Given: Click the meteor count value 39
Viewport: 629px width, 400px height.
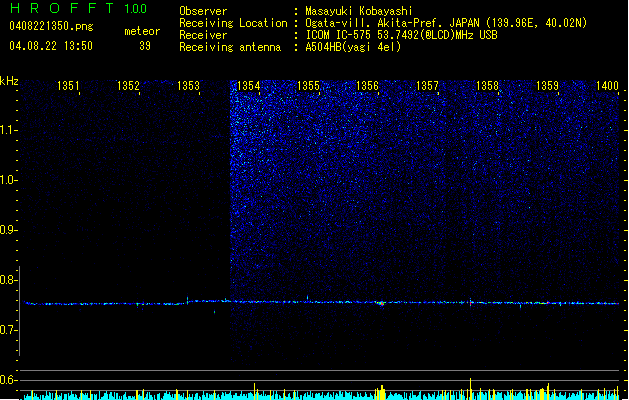Looking at the screenshot, I should pos(145,46).
